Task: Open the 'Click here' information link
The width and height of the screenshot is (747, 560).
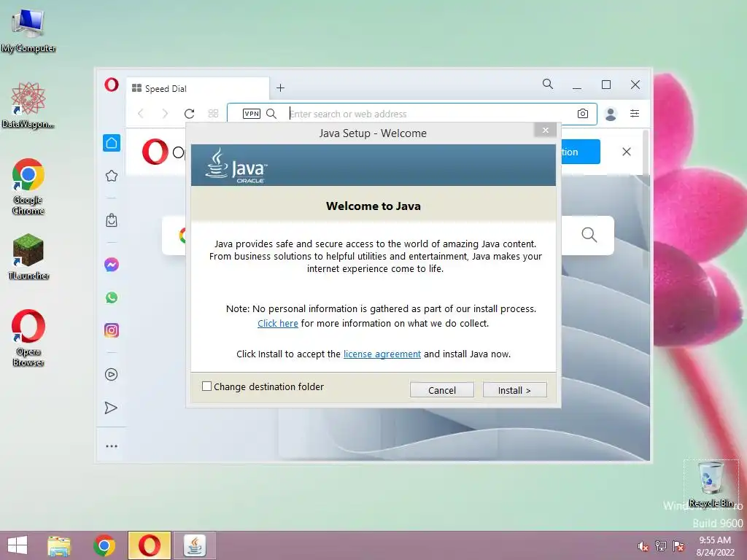Action: tap(278, 323)
